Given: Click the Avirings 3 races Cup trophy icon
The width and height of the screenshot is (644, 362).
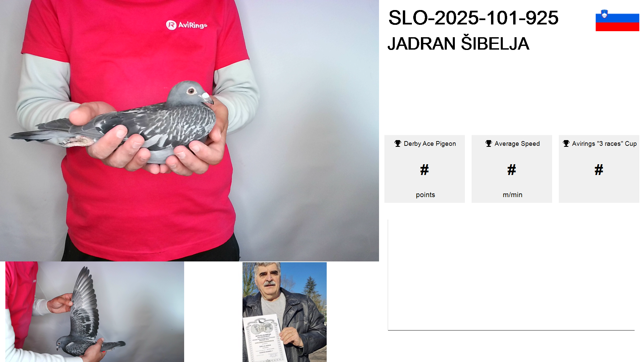Looking at the screenshot, I should pyautogui.click(x=566, y=143).
